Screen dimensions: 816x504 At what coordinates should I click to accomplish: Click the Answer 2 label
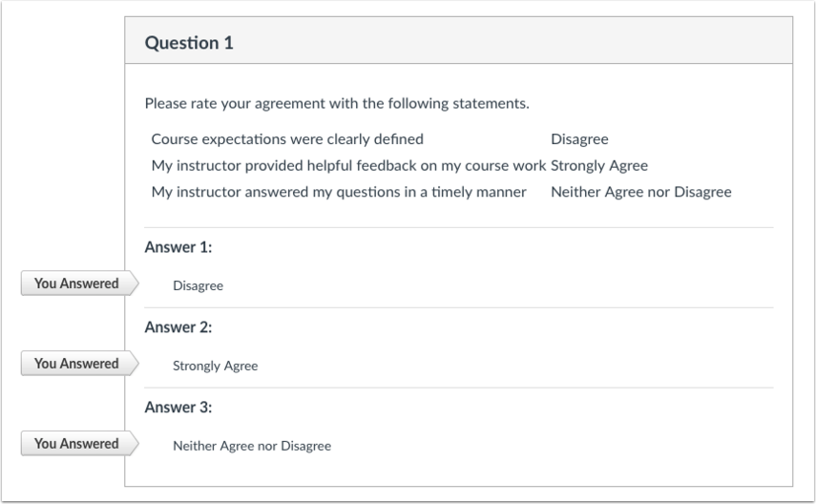(x=178, y=327)
